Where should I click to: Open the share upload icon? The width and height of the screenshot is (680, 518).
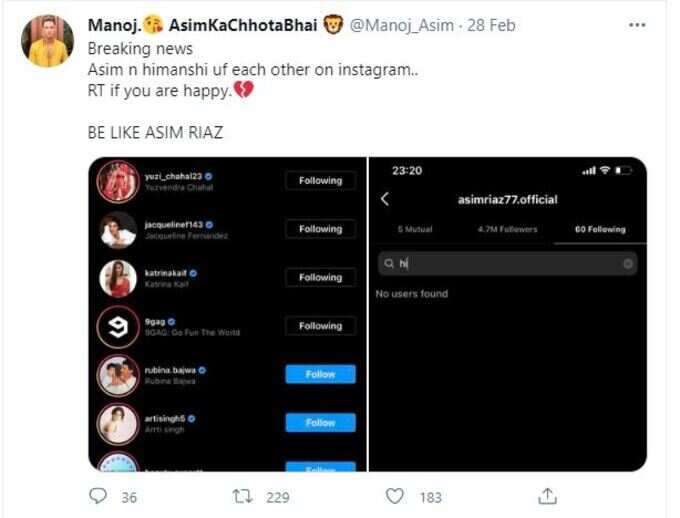[547, 496]
